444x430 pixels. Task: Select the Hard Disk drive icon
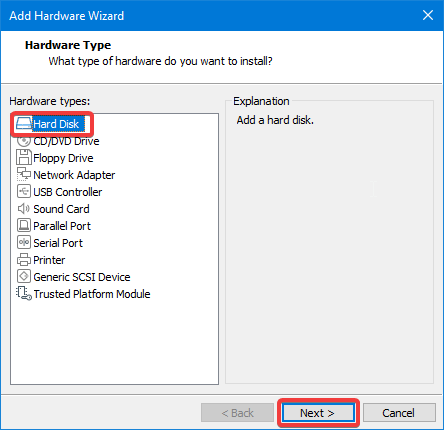24,124
